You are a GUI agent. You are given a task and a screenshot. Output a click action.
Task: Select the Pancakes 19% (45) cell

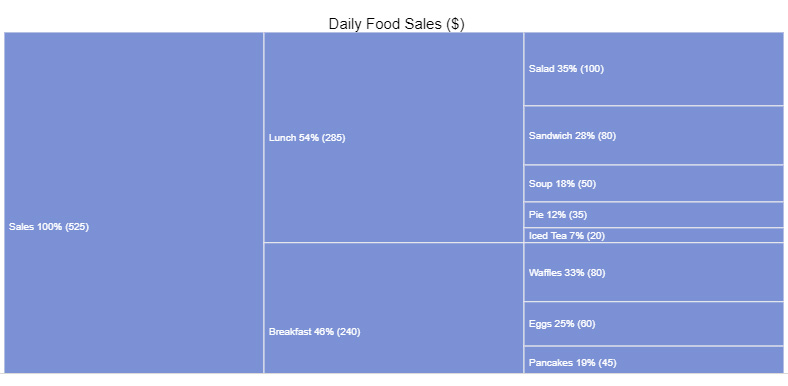pyautogui.click(x=654, y=360)
